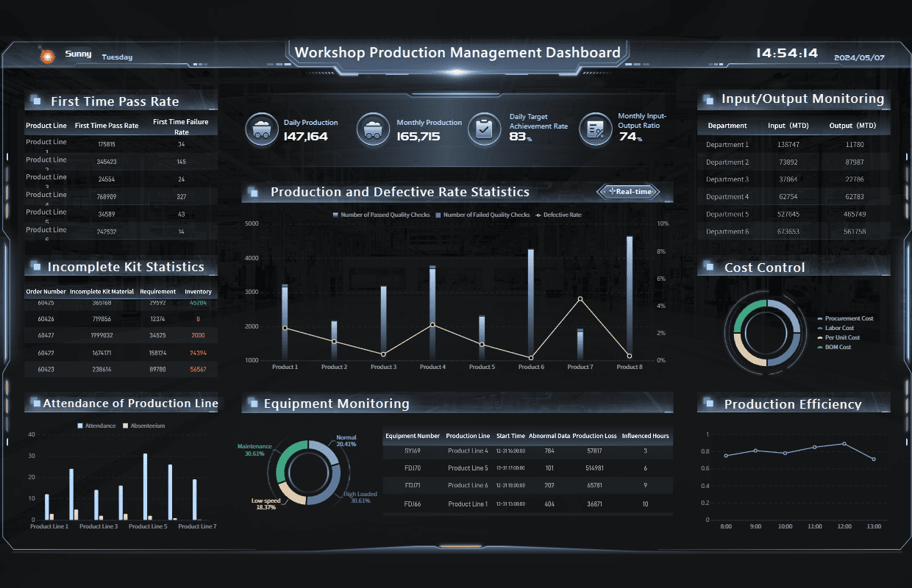Click the Monthly Production mine cart icon
Viewport: 912px width, 588px height.
[x=373, y=129]
